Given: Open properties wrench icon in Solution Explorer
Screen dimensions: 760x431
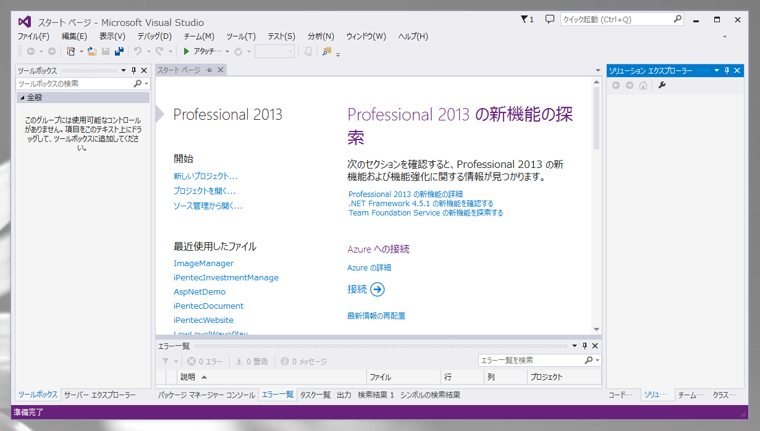Looking at the screenshot, I should click(662, 85).
